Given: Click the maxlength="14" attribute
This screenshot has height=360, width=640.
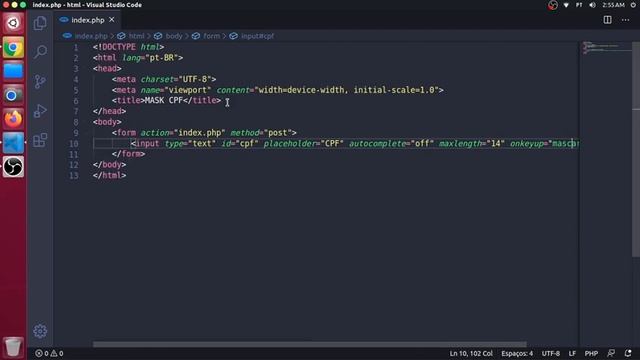Looking at the screenshot, I should (x=472, y=144).
